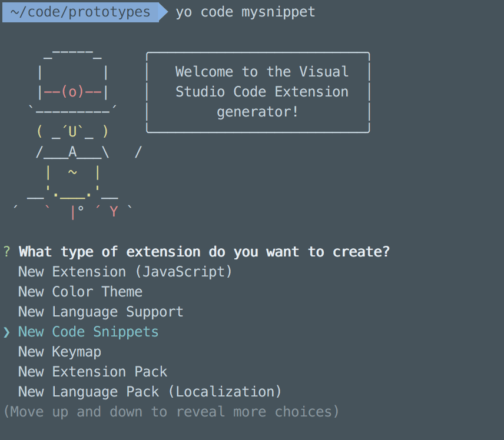The height and width of the screenshot is (440, 504).
Task: Pick the New Language Support option
Action: pos(101,312)
